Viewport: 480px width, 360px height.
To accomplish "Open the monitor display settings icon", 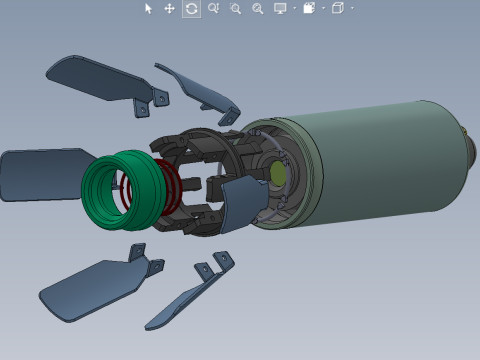I will pos(280,8).
